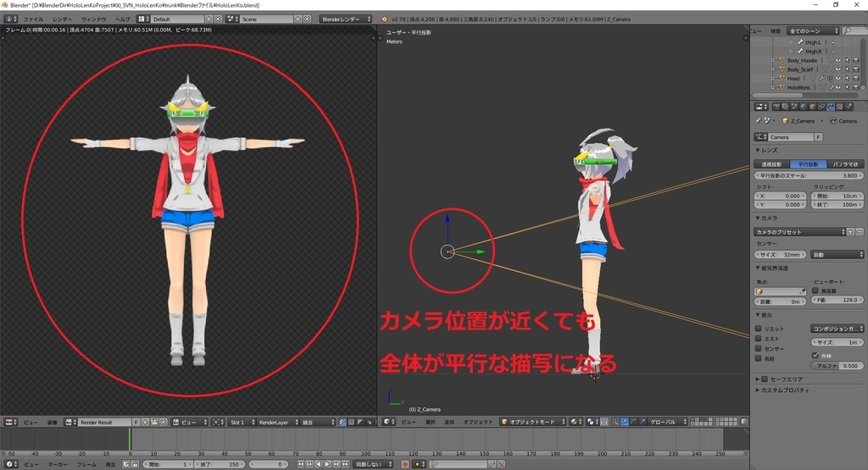This screenshot has height=470, width=868.
Task: Click the 3D view editor type icon
Action: tap(390, 422)
